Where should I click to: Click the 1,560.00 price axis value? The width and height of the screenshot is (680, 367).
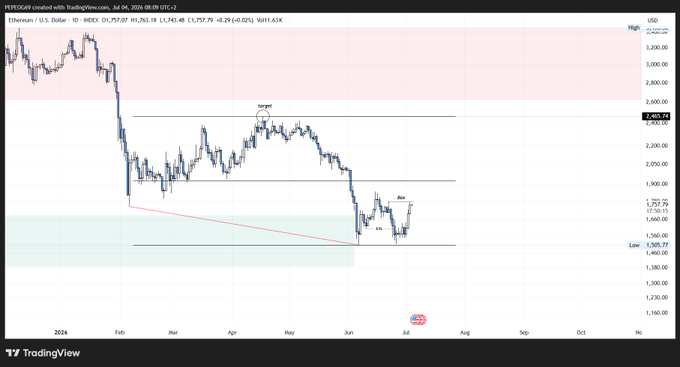tap(657, 236)
